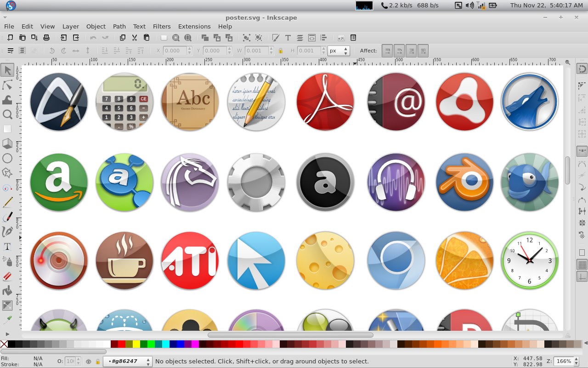Zoom to fit drawing icon

[x=176, y=38]
